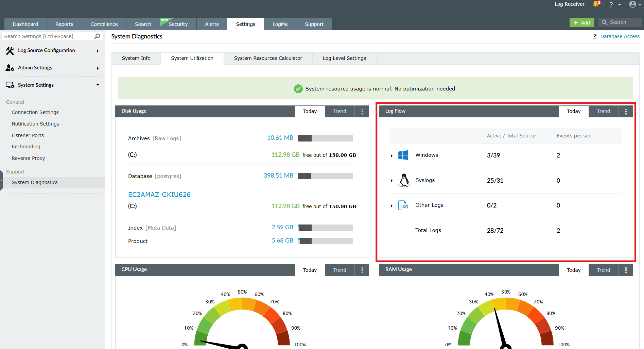This screenshot has width=644, height=349.
Task: Open the help dropdown arrow
Action: (x=620, y=5)
